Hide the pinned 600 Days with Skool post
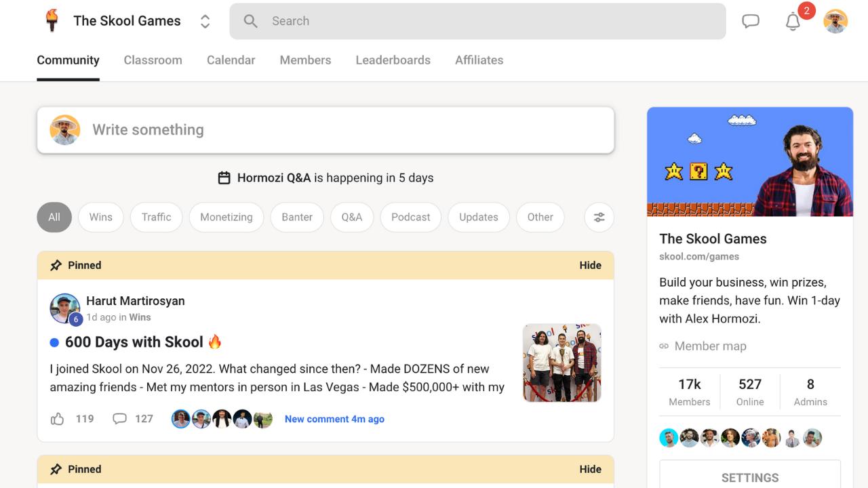Viewport: 868px width, 488px height. tap(590, 265)
